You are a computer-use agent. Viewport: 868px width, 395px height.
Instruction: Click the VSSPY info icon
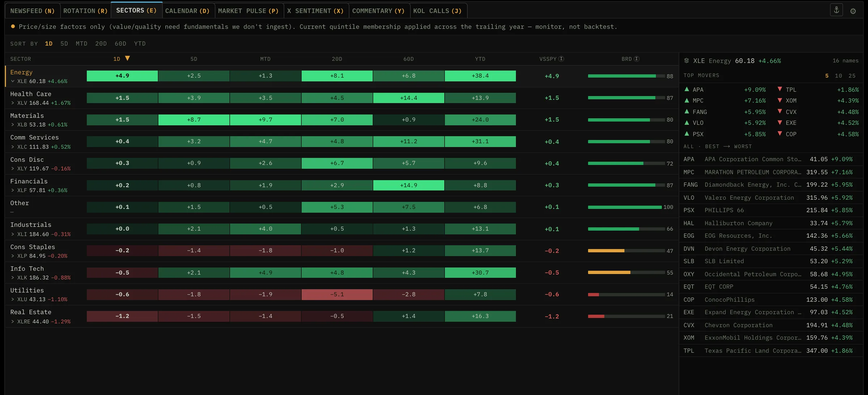[561, 59]
